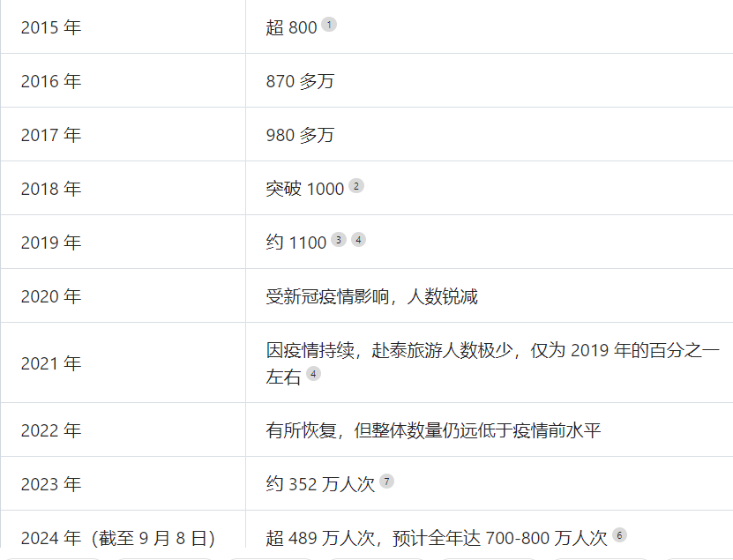Click the 2016 年 year cell

coord(51,81)
